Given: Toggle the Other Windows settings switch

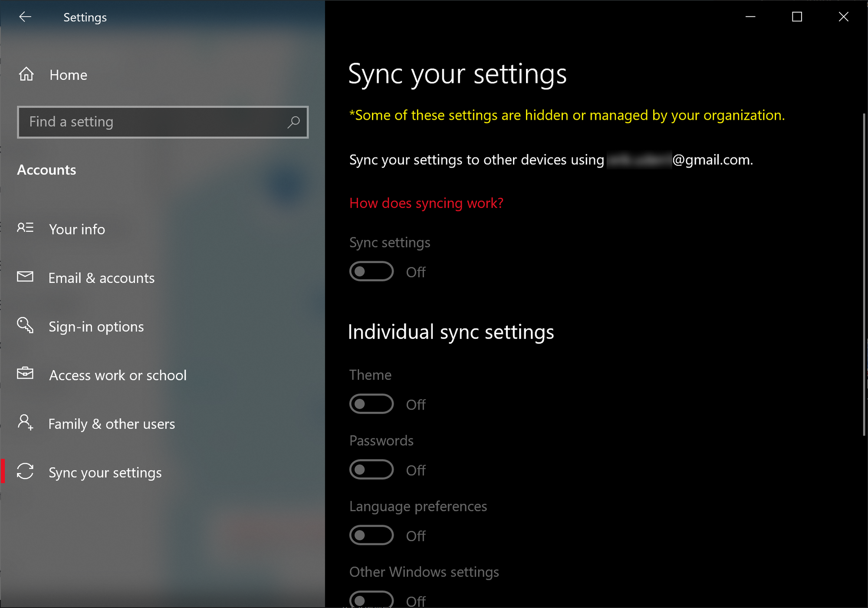Looking at the screenshot, I should tap(372, 600).
